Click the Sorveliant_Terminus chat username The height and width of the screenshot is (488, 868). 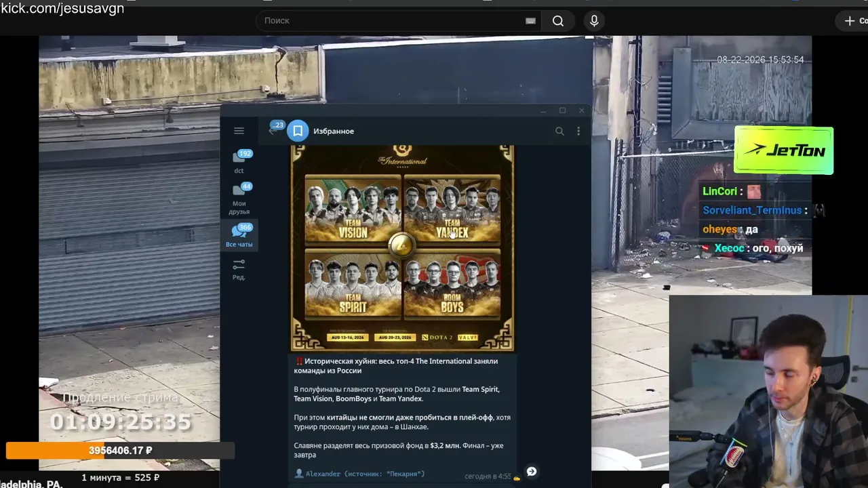click(x=752, y=211)
